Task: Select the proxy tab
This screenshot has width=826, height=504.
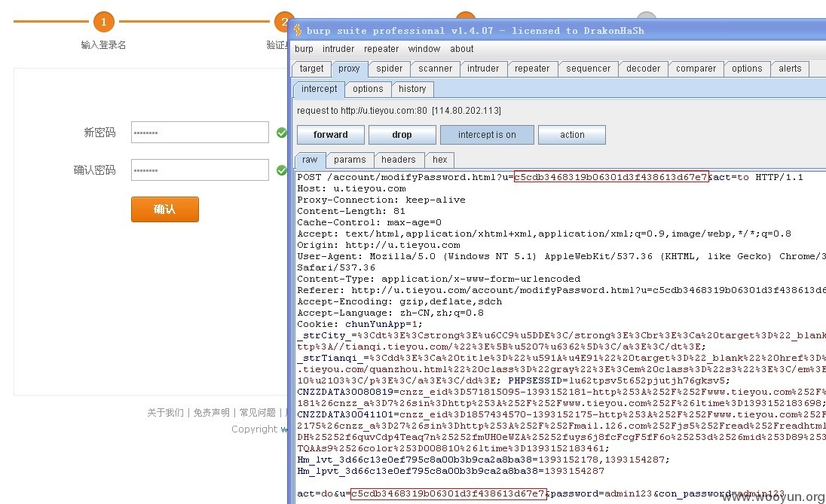Action: pyautogui.click(x=349, y=69)
